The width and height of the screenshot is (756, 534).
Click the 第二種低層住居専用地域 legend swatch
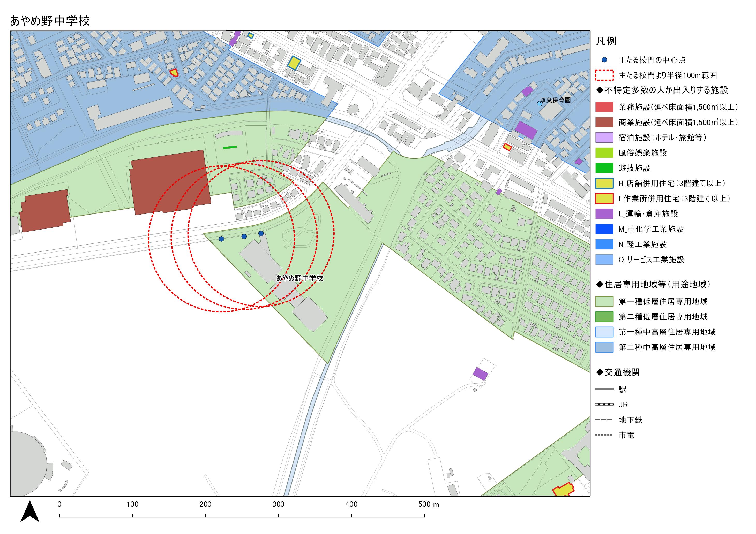tap(604, 317)
